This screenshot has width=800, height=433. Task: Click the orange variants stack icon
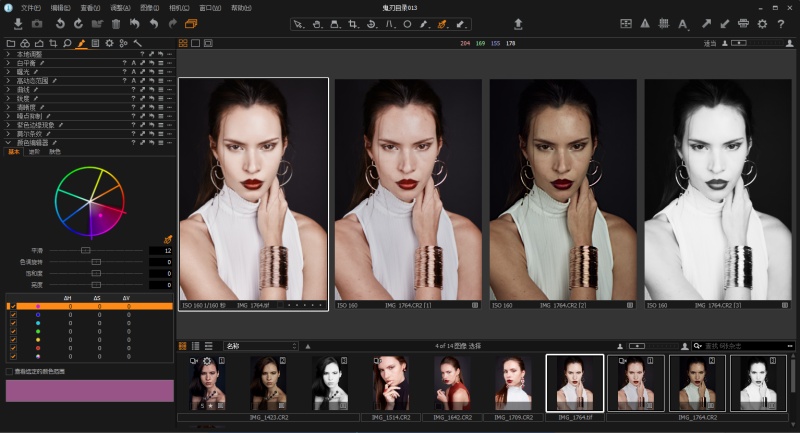point(191,23)
